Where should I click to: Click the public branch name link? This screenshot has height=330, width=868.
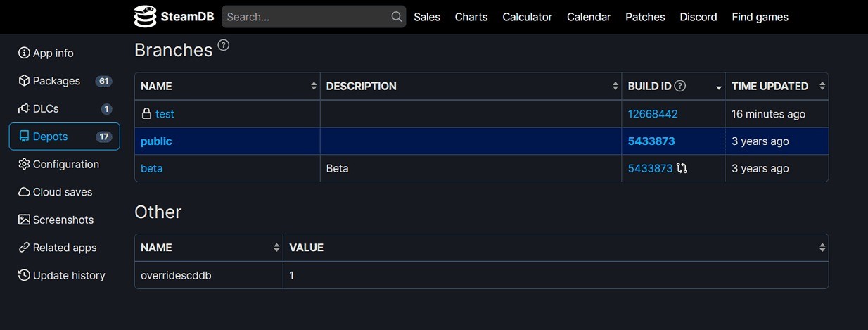point(156,141)
